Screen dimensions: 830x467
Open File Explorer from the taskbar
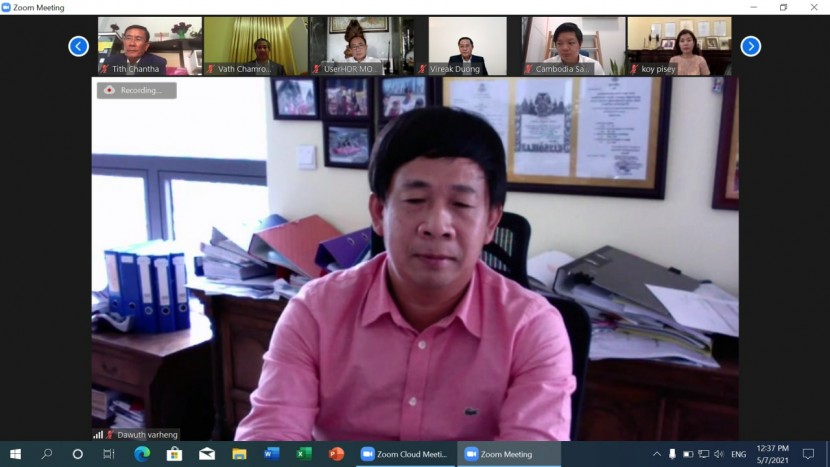tap(239, 454)
